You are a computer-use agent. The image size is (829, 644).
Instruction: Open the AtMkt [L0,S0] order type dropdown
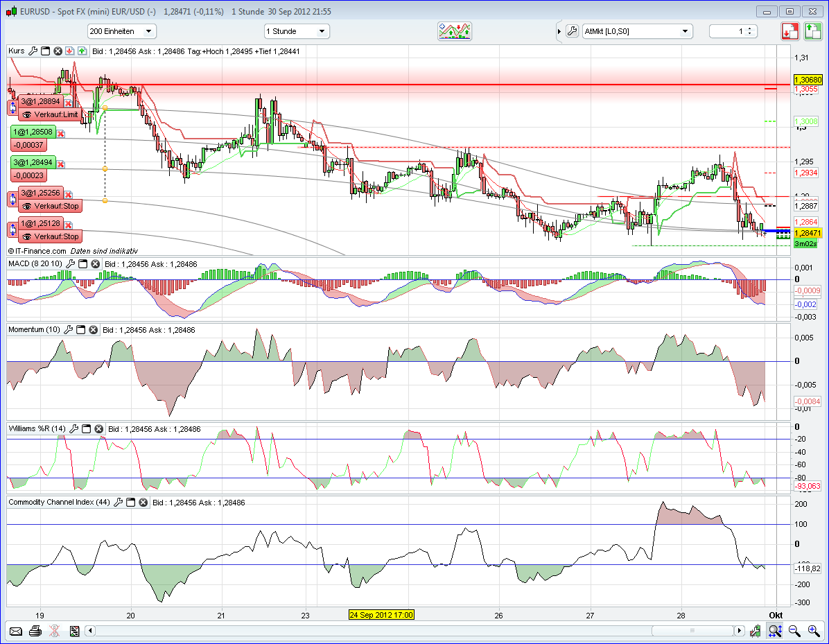pos(637,31)
